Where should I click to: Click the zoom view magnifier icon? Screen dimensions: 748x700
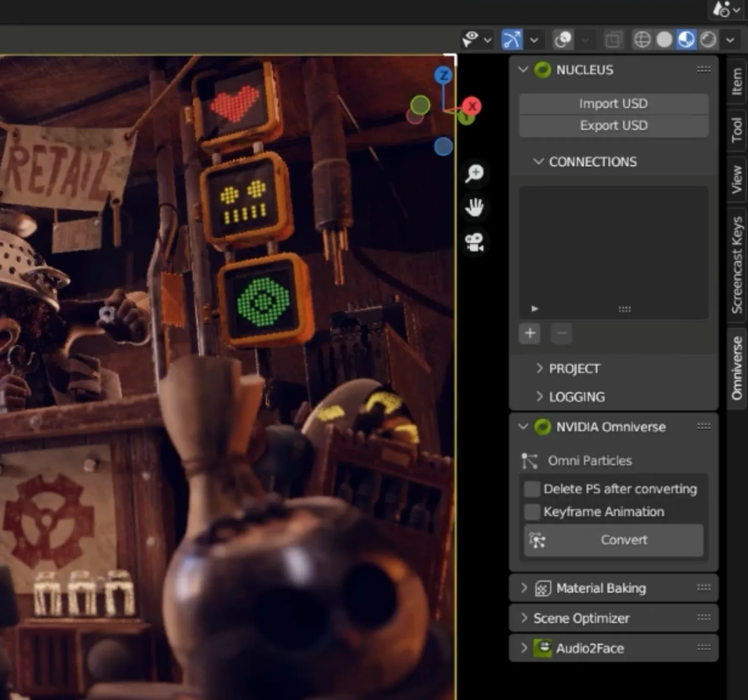(475, 173)
